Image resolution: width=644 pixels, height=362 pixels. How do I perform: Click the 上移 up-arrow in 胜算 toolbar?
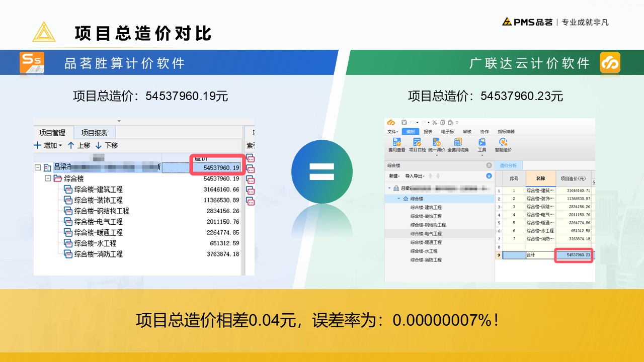[x=71, y=145]
